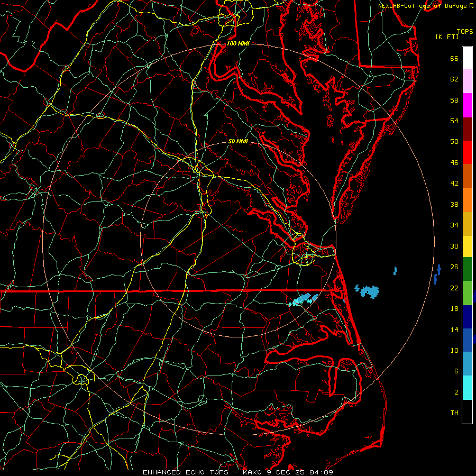Image resolution: width=476 pixels, height=476 pixels.
Task: Click the '50 NMI' range ring label
Action: point(238,141)
